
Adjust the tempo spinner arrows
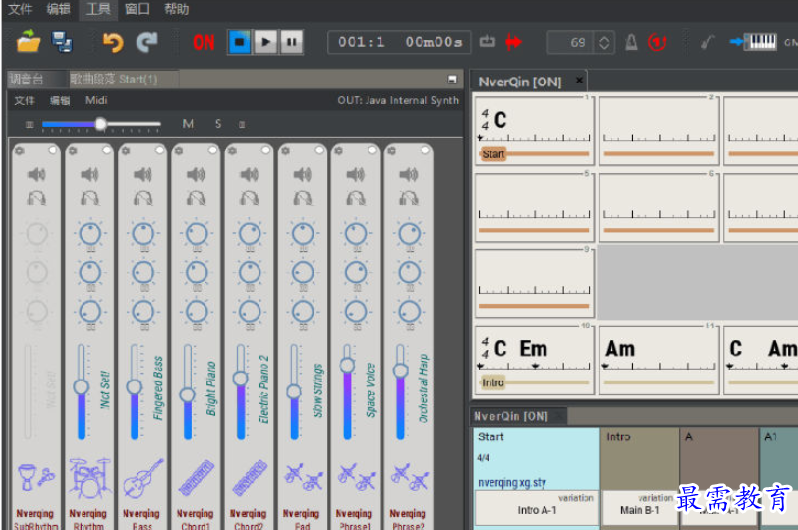click(604, 42)
